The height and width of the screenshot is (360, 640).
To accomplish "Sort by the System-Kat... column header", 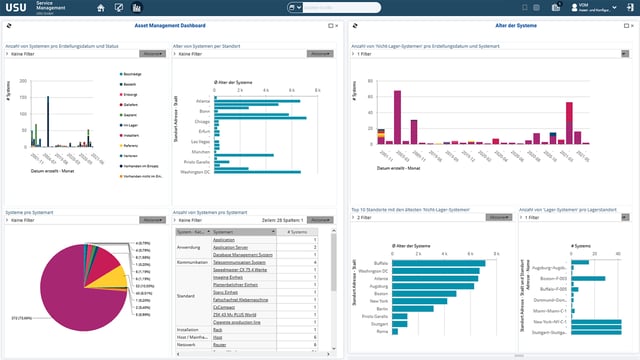I will pos(193,232).
